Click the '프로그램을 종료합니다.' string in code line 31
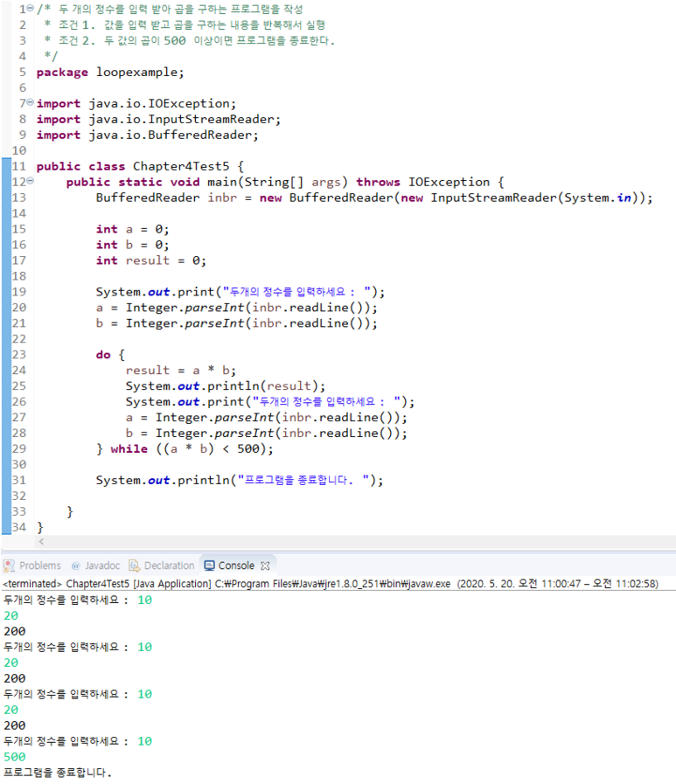Viewport: 676px width, 784px height. click(x=303, y=480)
